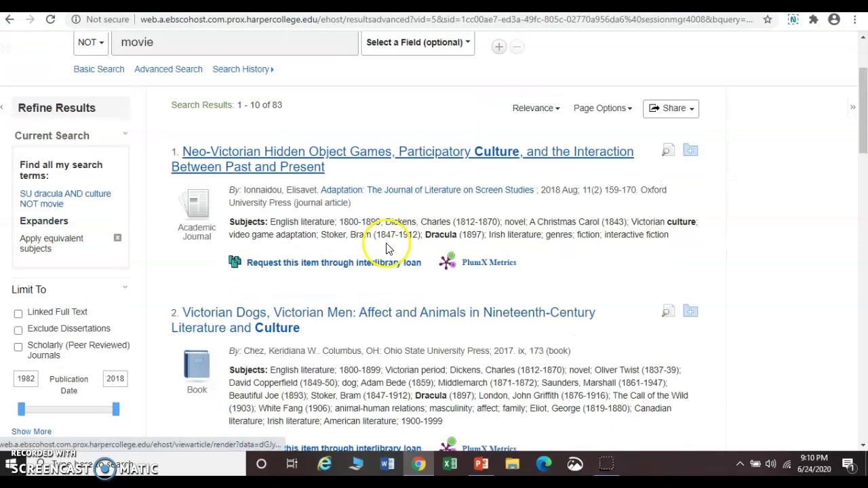Collapse the right column with double-chevron
868x488 pixels.
point(852,107)
